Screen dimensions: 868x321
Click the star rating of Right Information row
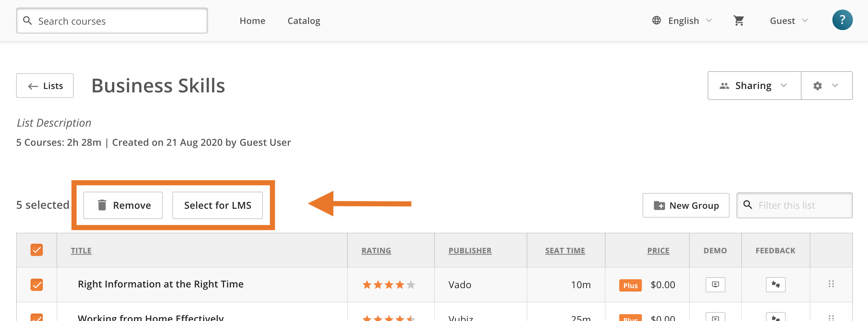click(x=389, y=284)
